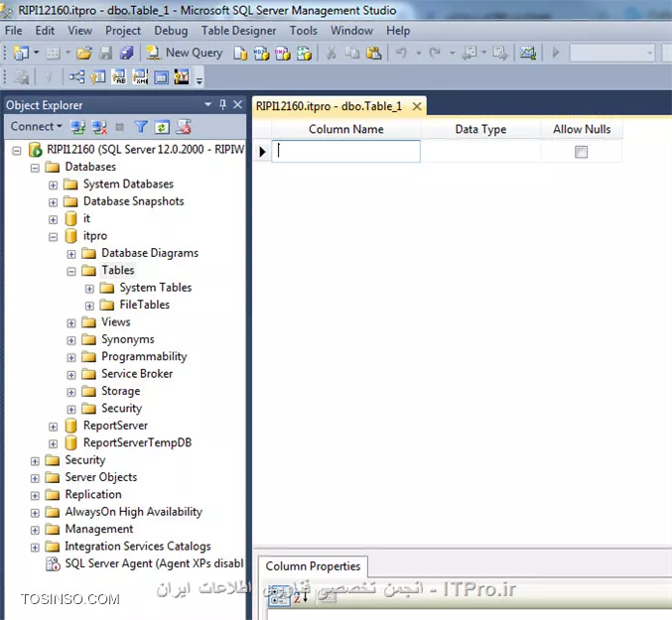Select the Column Properties tab
Screen dimensions: 672x620
coord(313,566)
